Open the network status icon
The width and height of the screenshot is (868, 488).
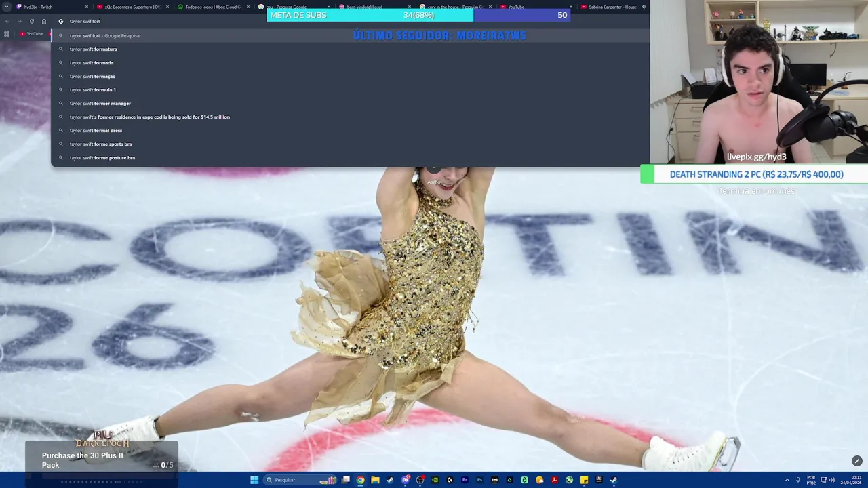tap(823, 480)
